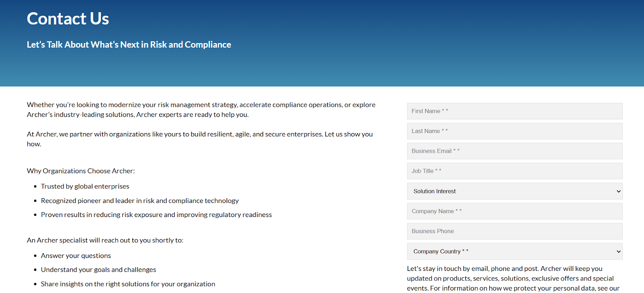Focus the Business Phone field
Viewport: 644px width, 293px height.
pyautogui.click(x=514, y=231)
